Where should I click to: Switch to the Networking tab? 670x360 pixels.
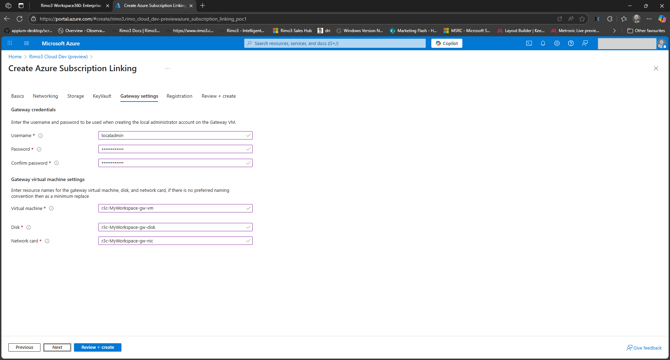tap(45, 96)
